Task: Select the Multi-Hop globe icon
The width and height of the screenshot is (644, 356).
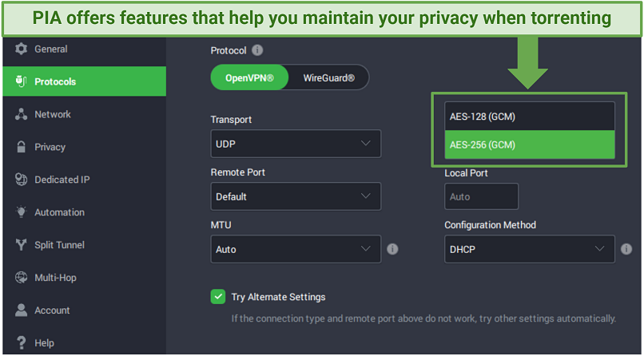Action: pyautogui.click(x=21, y=277)
